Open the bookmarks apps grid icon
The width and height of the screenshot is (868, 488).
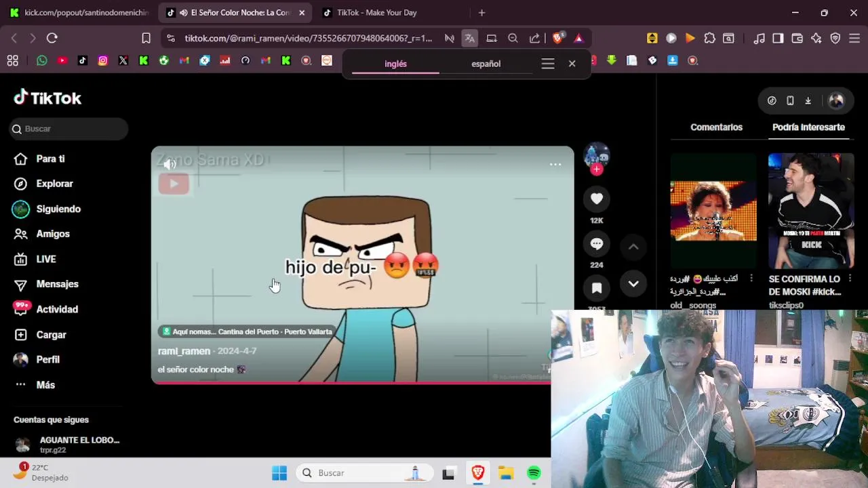pyautogui.click(x=12, y=60)
